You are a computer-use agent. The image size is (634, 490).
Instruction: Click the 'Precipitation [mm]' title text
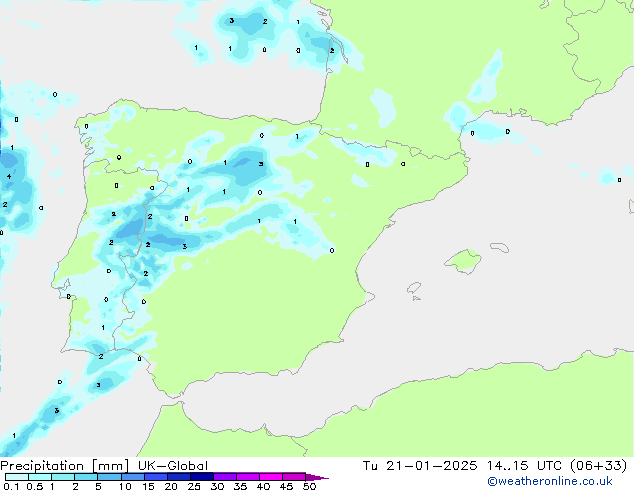(x=65, y=466)
